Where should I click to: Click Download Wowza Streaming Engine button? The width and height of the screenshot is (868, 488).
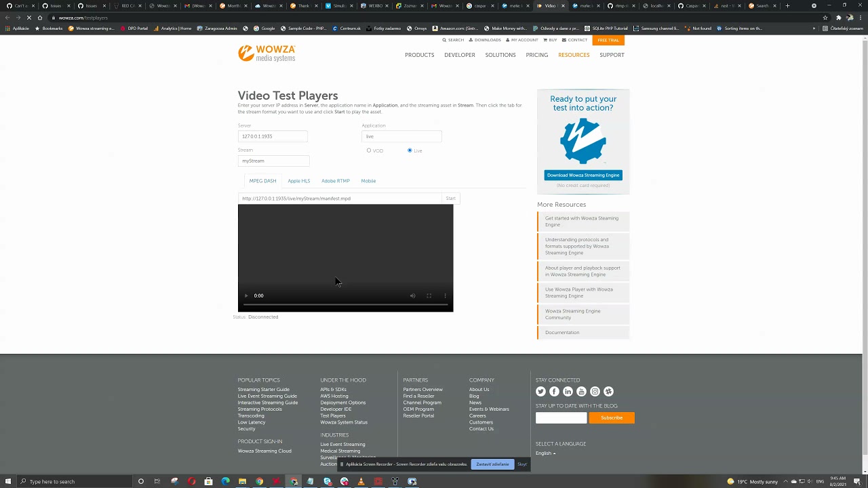point(583,175)
